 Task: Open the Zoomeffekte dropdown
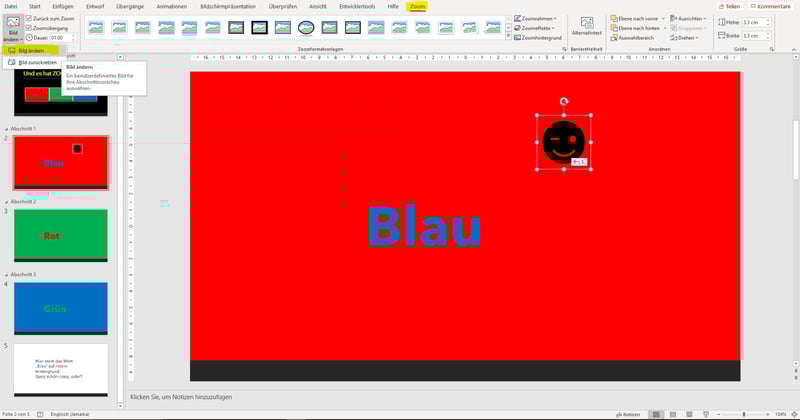coord(534,28)
